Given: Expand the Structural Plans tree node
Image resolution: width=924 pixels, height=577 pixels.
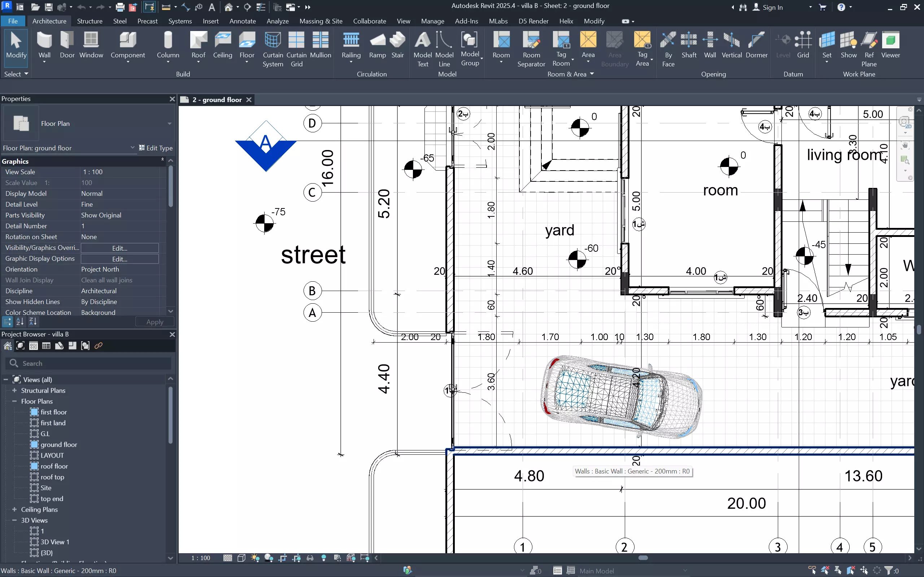Looking at the screenshot, I should point(14,391).
